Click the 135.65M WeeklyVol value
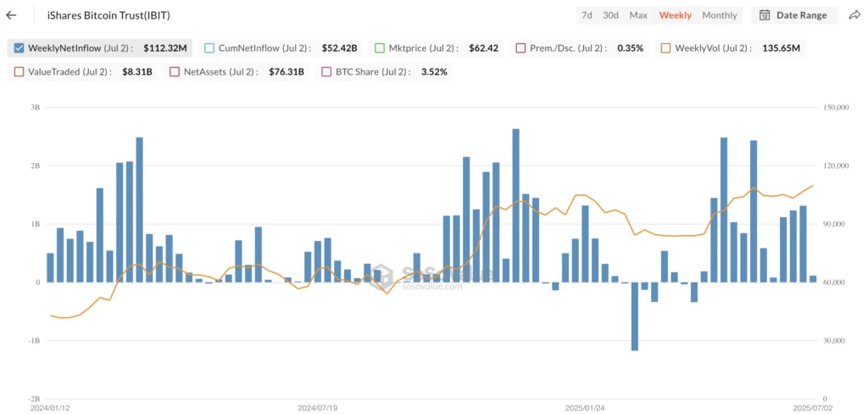This screenshot has width=868, height=414. tap(781, 48)
